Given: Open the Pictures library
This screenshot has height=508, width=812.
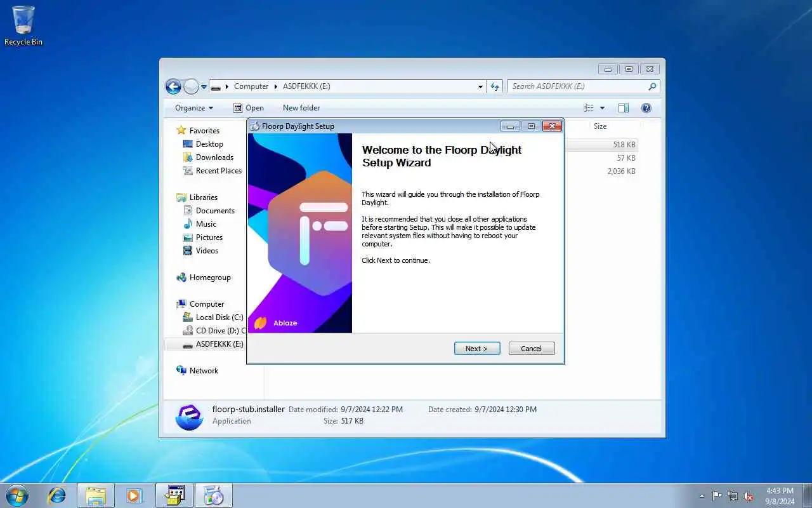Looking at the screenshot, I should pos(209,237).
